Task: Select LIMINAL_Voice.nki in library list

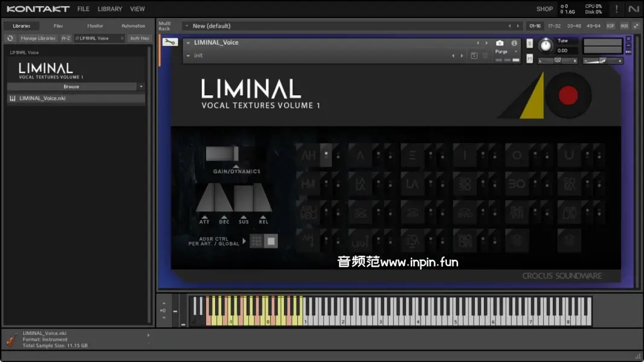Action: coord(76,98)
